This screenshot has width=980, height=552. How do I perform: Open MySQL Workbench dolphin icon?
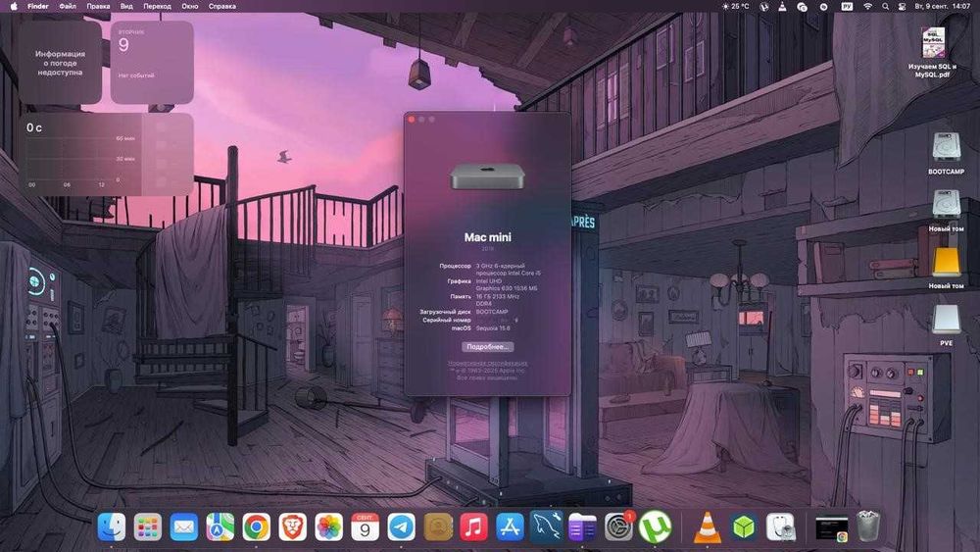546,527
